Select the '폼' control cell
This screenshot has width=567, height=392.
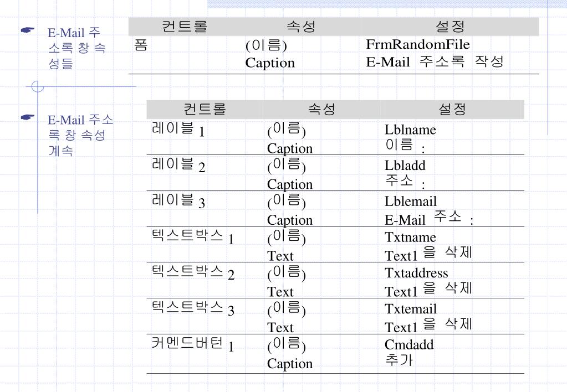pyautogui.click(x=141, y=45)
